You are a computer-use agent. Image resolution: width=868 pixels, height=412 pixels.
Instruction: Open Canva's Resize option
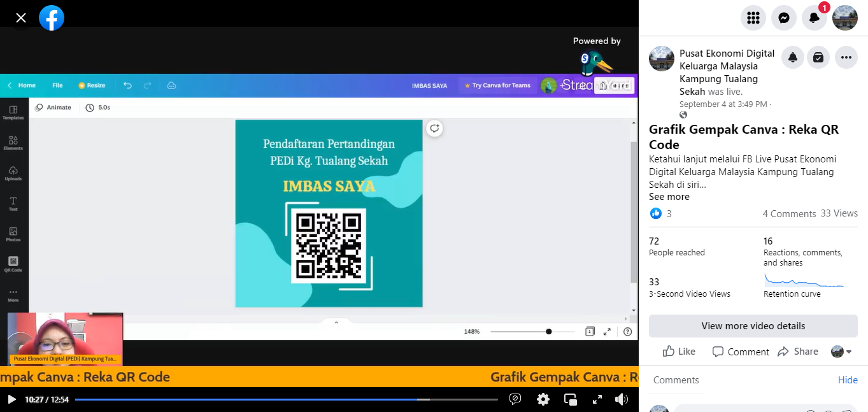pyautogui.click(x=92, y=85)
